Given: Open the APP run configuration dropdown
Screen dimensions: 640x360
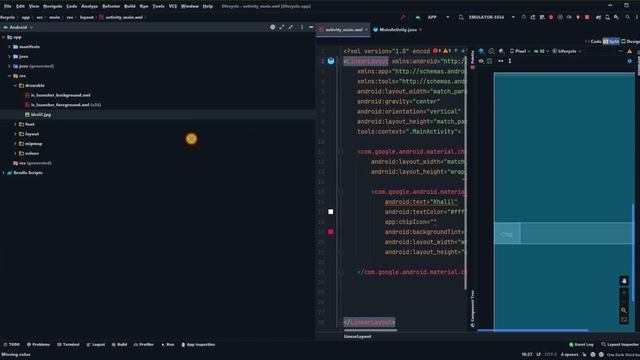Looking at the screenshot, I should (x=438, y=17).
